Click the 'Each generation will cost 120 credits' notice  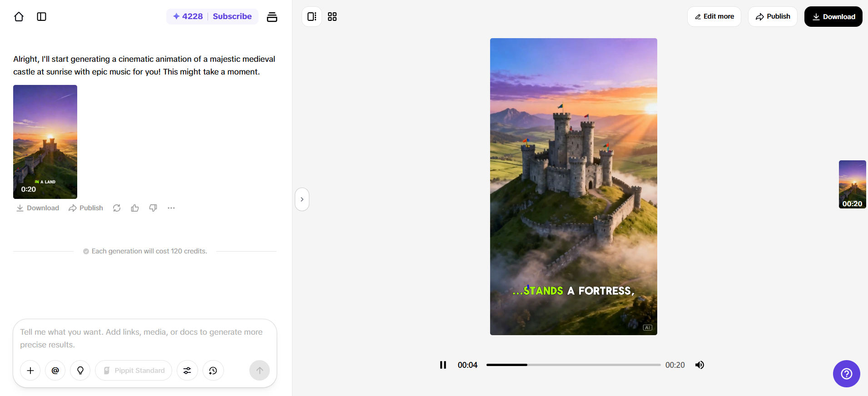click(x=145, y=251)
